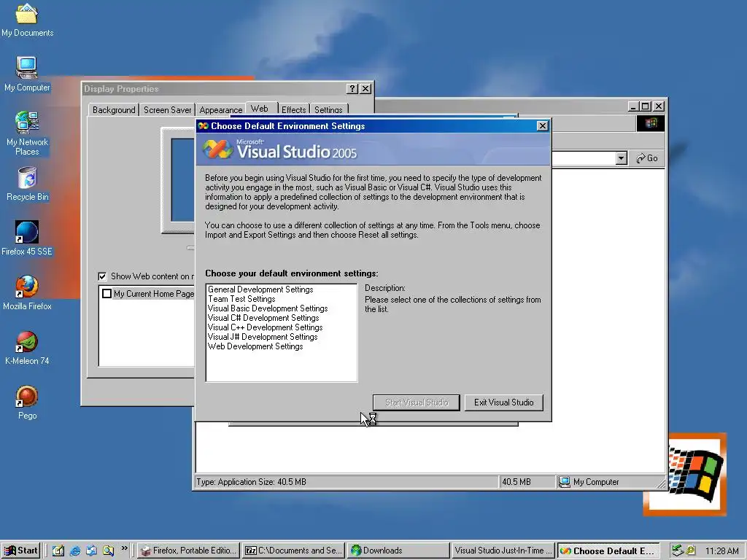747x560 pixels.
Task: Select the Mozilla Firefox desktop shortcut
Action: (27, 293)
